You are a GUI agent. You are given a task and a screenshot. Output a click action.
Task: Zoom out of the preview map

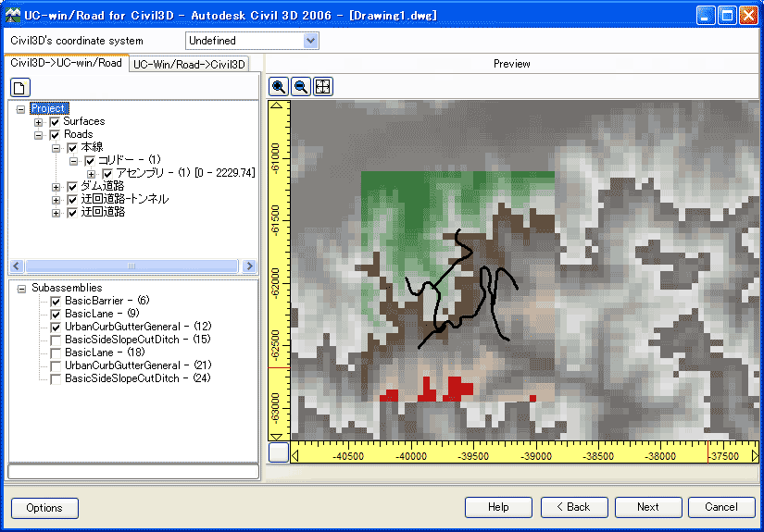pyautogui.click(x=301, y=87)
